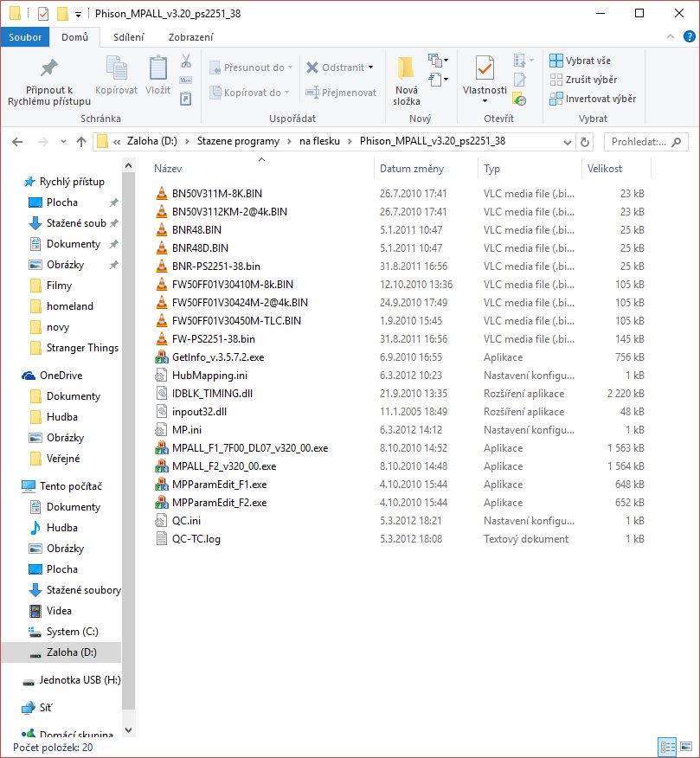Image resolution: width=700 pixels, height=758 pixels.
Task: Click the properties checkmark icon in title bar
Action: [x=43, y=14]
